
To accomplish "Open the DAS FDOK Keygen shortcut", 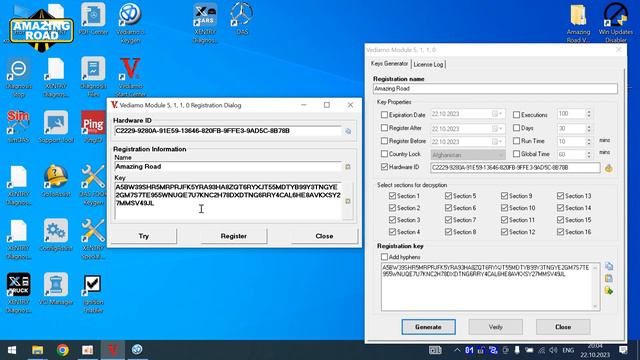I will [x=93, y=184].
